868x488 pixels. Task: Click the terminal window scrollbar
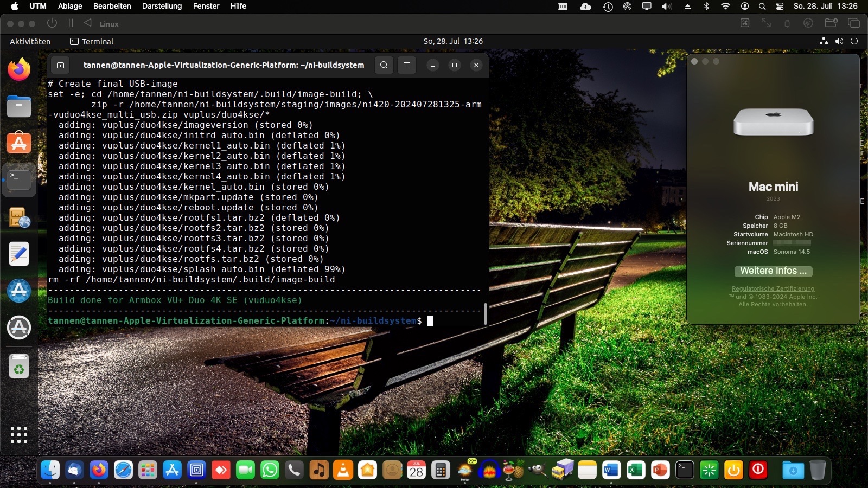pos(485,313)
